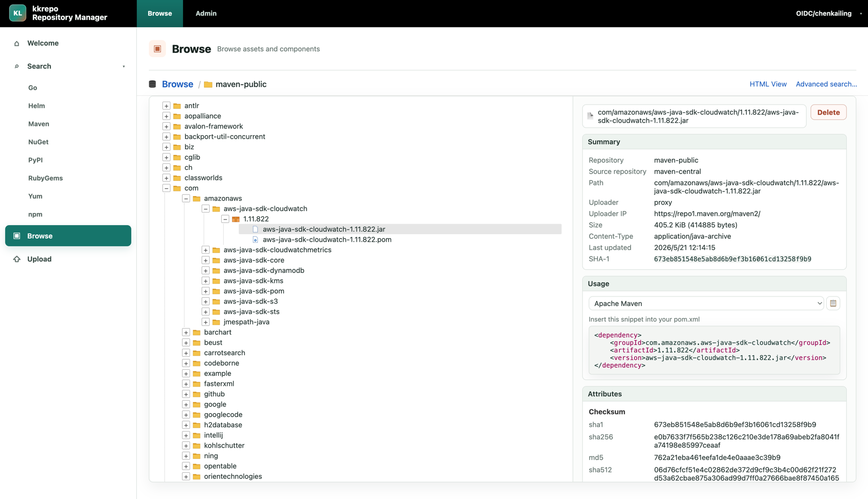Screen dimensions: 868x499
Task: Click the KL kkrepo logo icon
Action: [x=18, y=13]
